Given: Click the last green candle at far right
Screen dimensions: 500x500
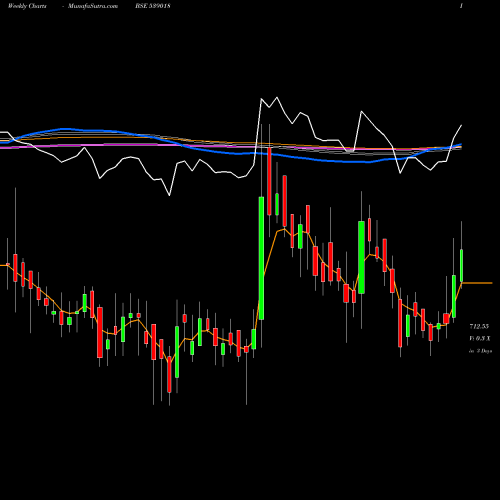Looking at the screenshot, I should tap(462, 266).
